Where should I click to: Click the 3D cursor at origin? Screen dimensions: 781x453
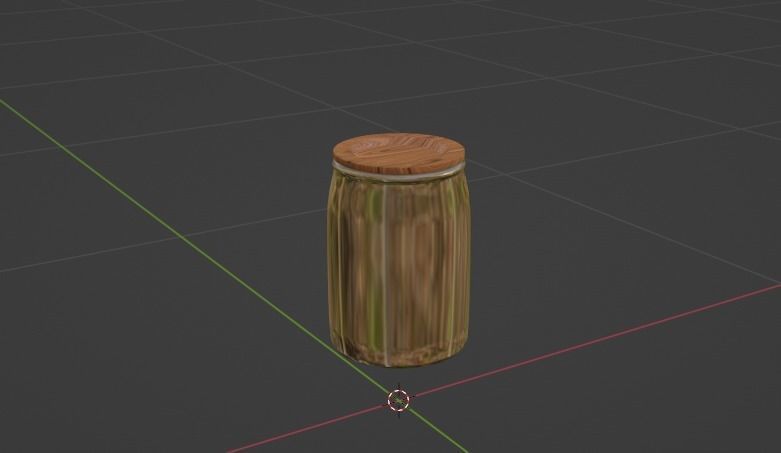pyautogui.click(x=398, y=400)
